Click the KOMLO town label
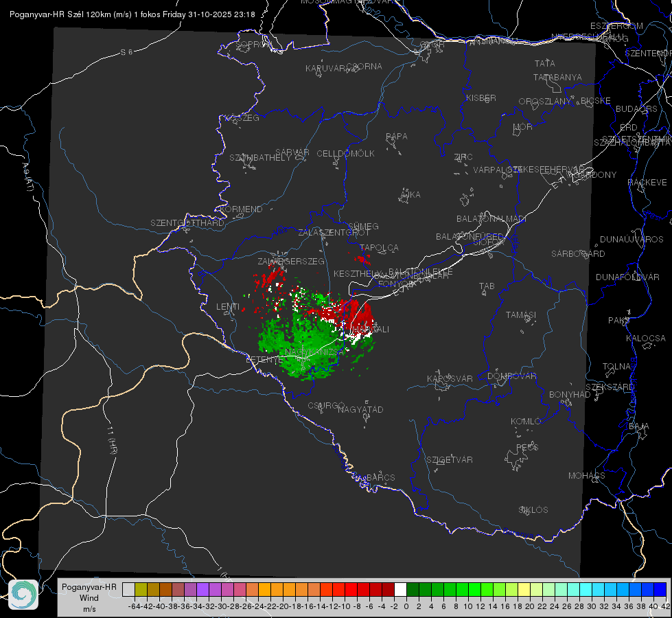The image size is (672, 618). 526,422
